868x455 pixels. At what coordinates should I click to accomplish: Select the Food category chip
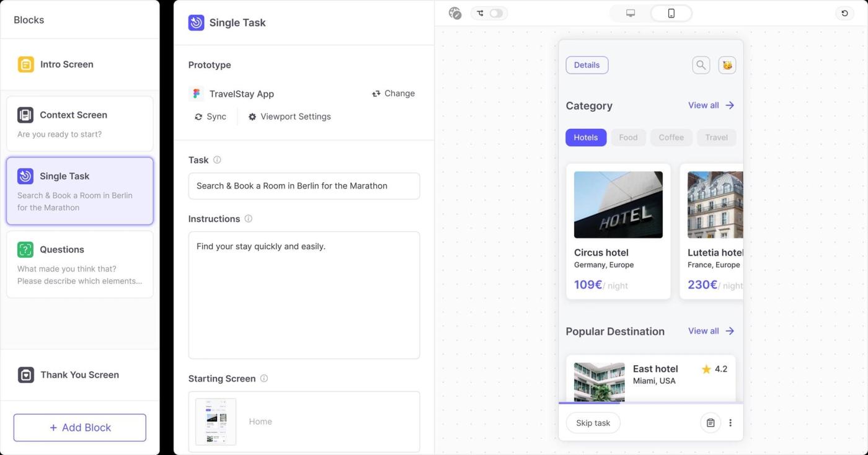tap(628, 138)
